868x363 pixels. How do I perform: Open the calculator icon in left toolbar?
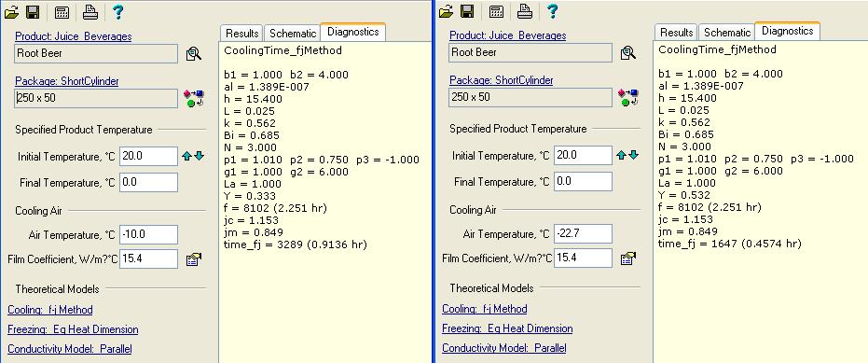[62, 11]
